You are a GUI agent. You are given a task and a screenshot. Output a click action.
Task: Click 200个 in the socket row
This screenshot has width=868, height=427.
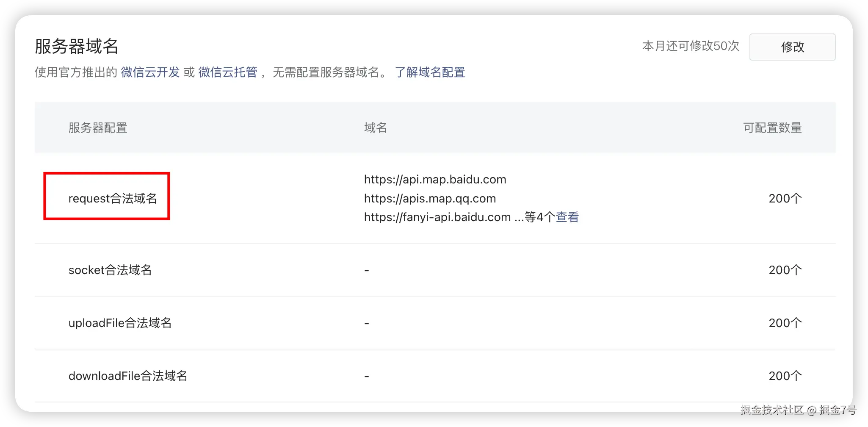(785, 270)
